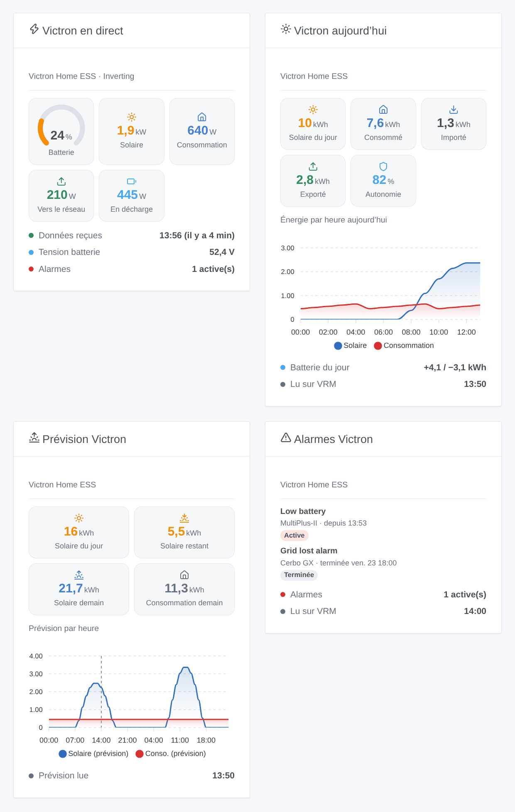Click the MultiPlus-II · depuis 13:53 line

tap(324, 523)
